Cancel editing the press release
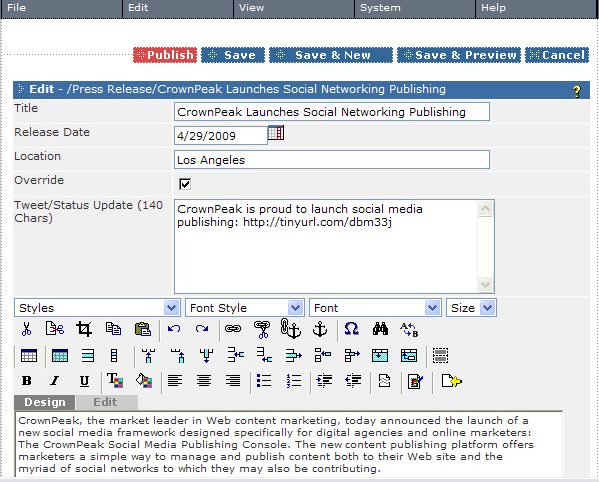Viewport: 599px width, 482px height. click(557, 55)
